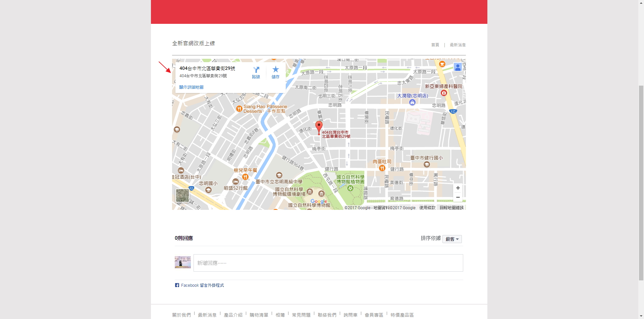Click the Google account profile icon on map

pos(458,67)
